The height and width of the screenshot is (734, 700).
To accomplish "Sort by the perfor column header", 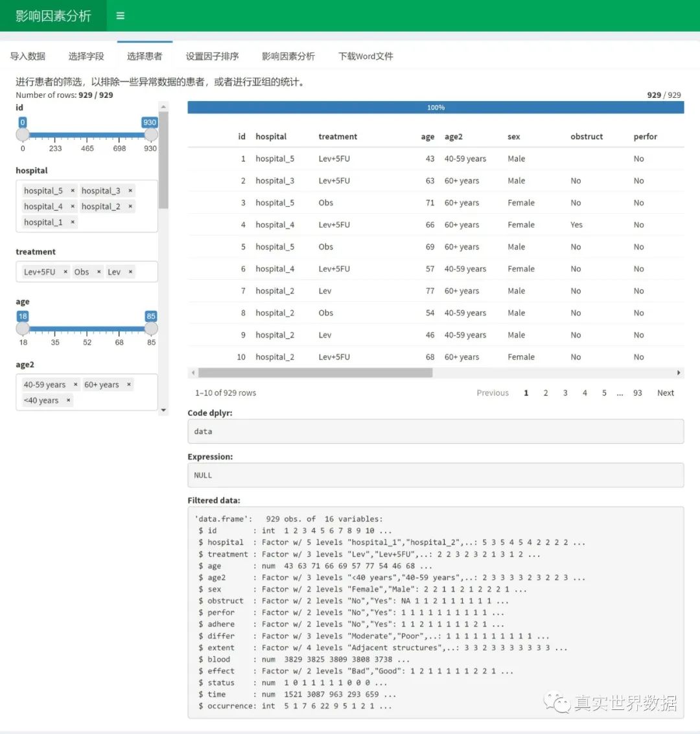I will tap(645, 137).
